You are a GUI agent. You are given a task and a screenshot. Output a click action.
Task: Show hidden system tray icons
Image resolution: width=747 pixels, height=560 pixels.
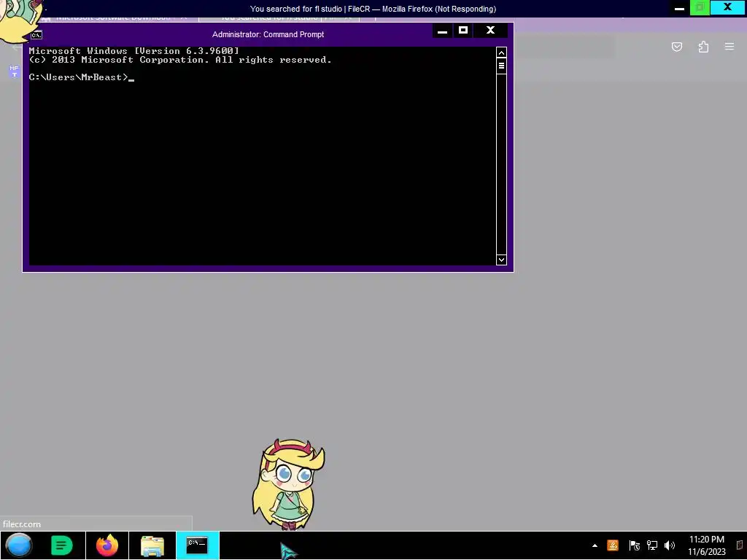[595, 545]
